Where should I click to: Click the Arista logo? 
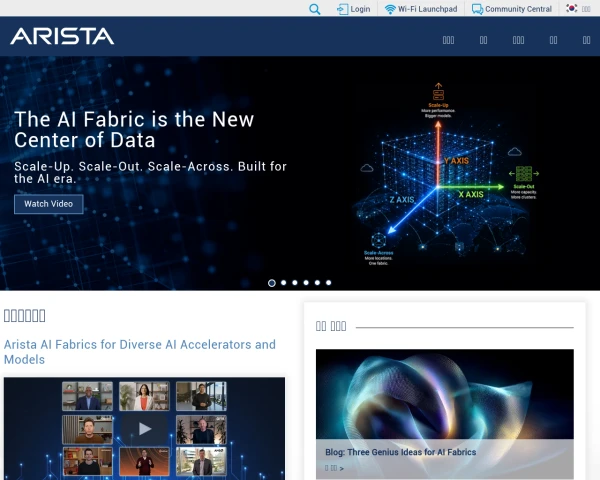(x=62, y=36)
